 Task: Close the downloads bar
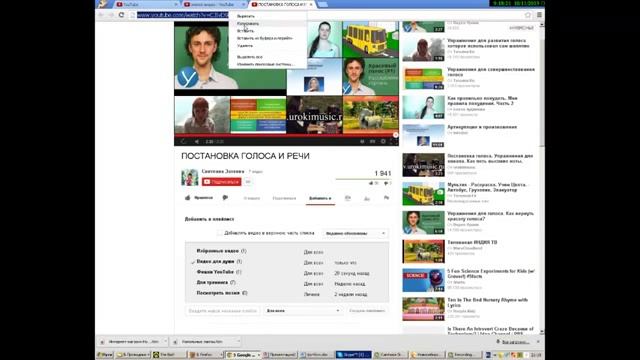tap(538, 342)
